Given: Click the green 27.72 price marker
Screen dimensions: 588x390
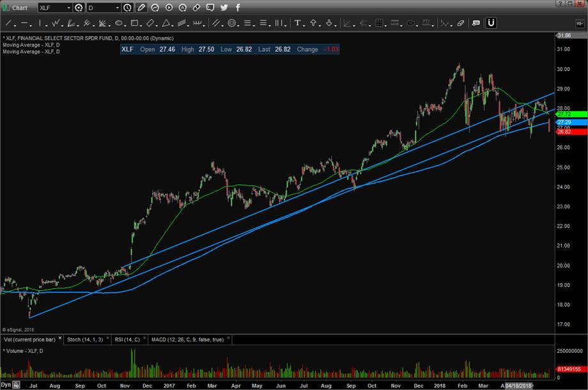Looking at the screenshot, I should (x=571, y=114).
